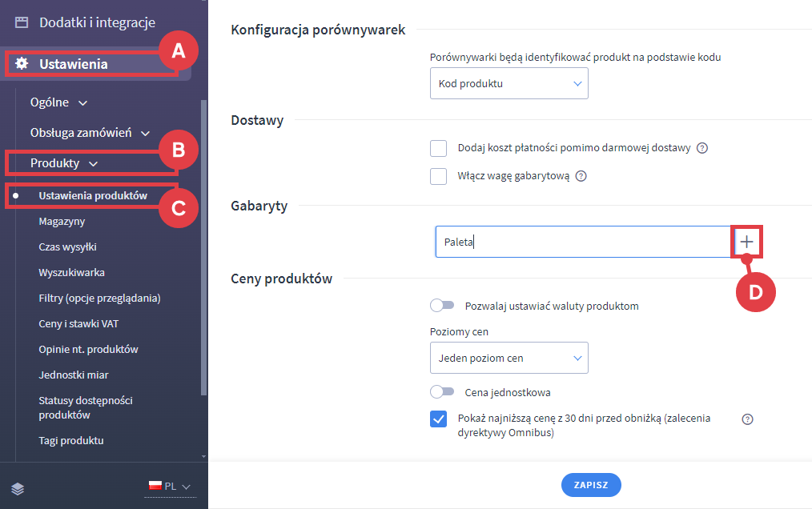Image resolution: width=812 pixels, height=509 pixels.
Task: Click the Paleta text input field
Action: (582, 242)
